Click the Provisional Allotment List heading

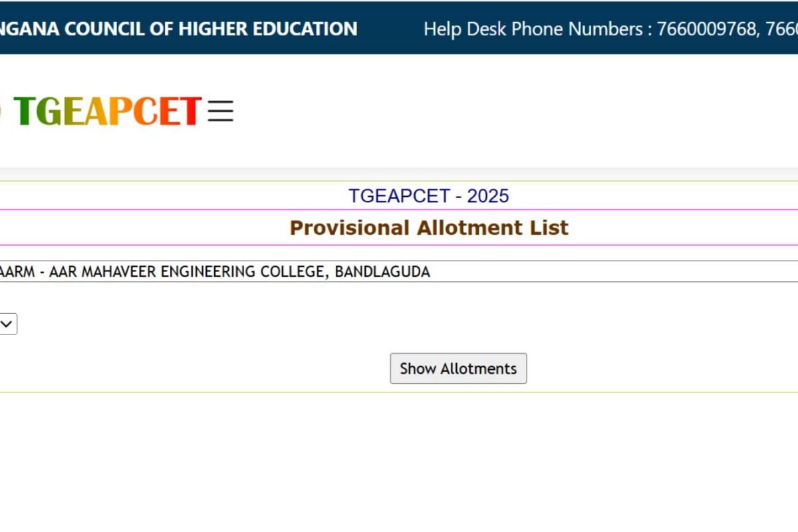pos(429,228)
